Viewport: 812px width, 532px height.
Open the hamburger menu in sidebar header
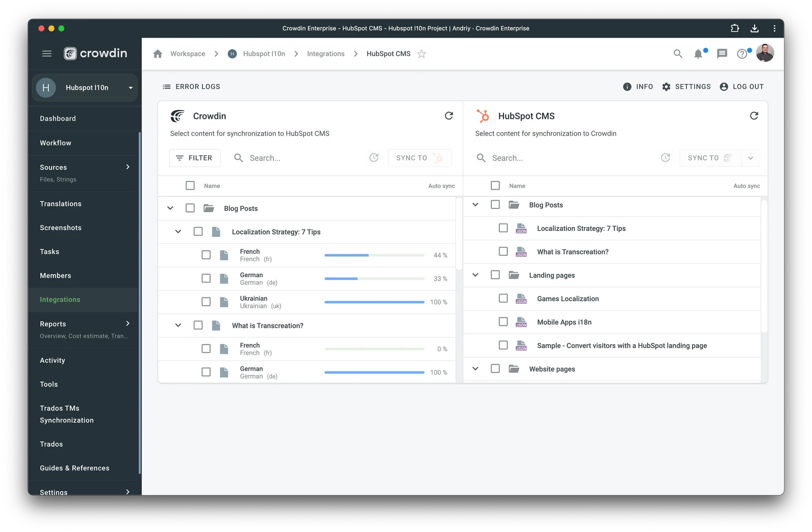[47, 54]
